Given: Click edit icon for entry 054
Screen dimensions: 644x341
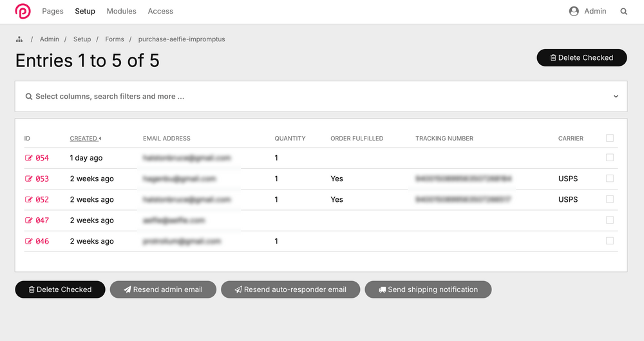Looking at the screenshot, I should coord(28,158).
